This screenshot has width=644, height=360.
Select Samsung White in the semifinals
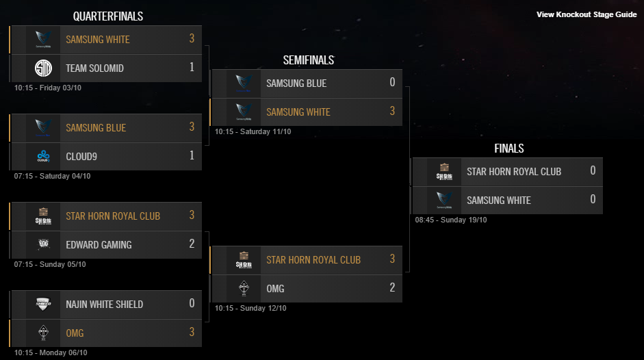click(298, 112)
